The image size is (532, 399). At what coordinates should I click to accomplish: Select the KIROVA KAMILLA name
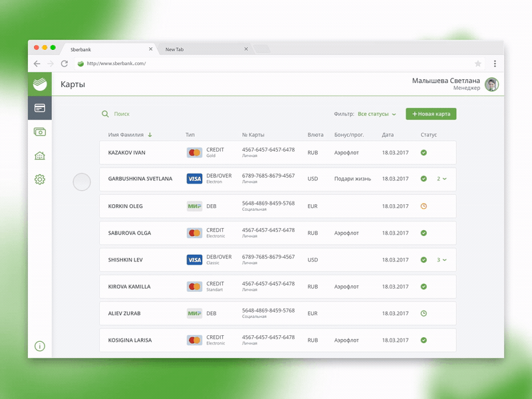click(129, 287)
